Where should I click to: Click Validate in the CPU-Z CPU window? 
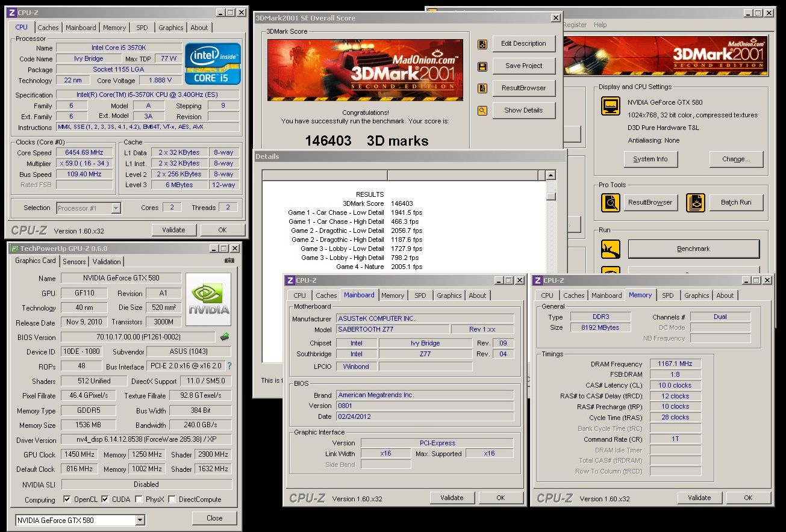click(x=173, y=230)
